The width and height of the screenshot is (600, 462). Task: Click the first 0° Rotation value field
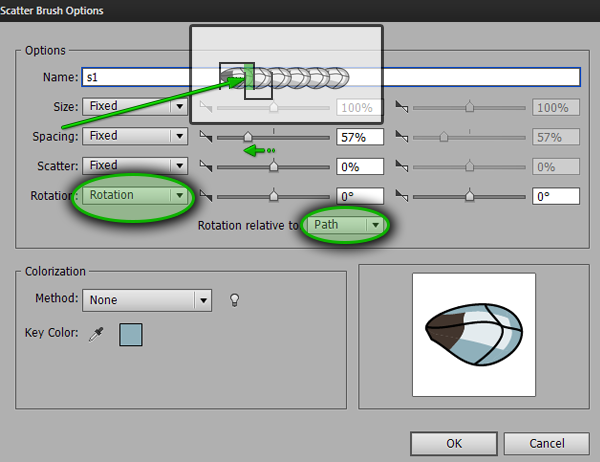360,196
